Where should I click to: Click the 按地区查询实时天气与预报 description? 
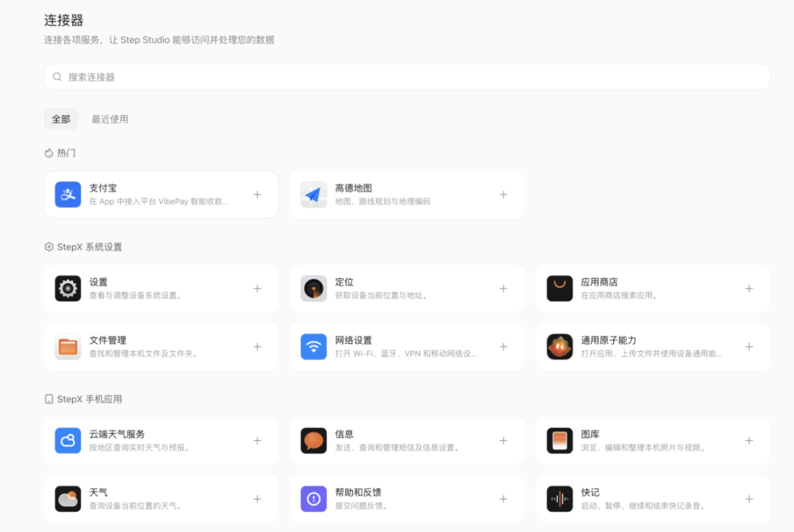click(139, 447)
